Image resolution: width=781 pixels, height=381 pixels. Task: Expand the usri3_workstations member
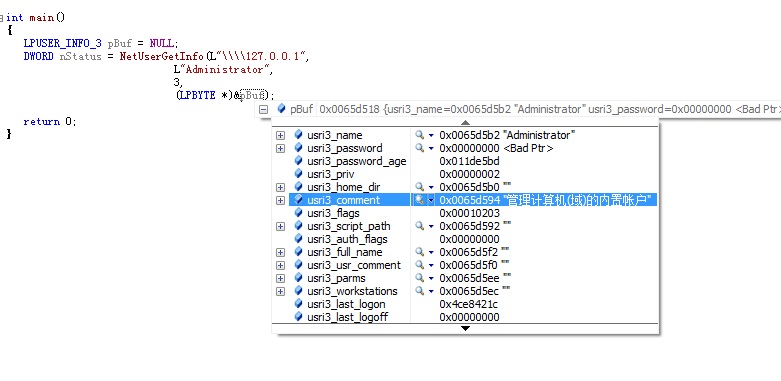pos(280,291)
